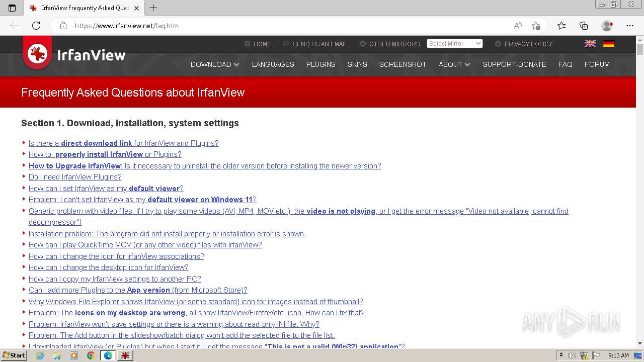Open the Select Mirror dropdown
The width and height of the screenshot is (644, 362).
(455, 44)
